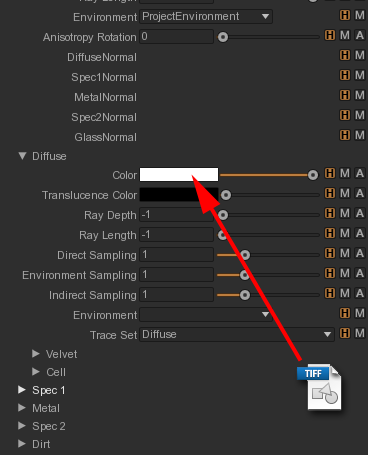Image resolution: width=368 pixels, height=455 pixels.
Task: Click the M icon beside Spec1Normal
Action: (360, 75)
